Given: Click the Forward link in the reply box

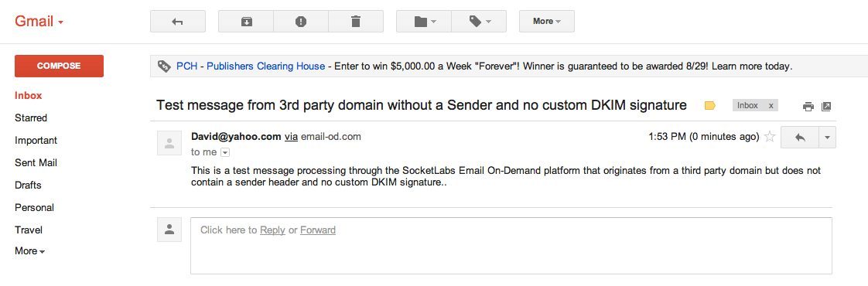Looking at the screenshot, I should 318,230.
